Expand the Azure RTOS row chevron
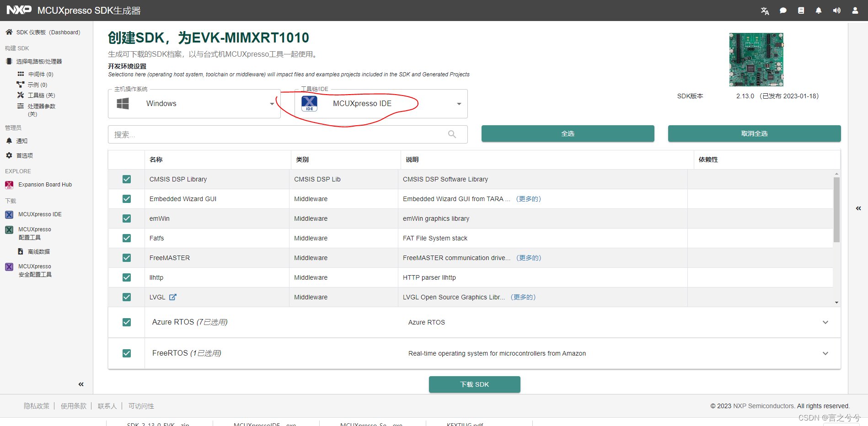868x426 pixels. 825,322
